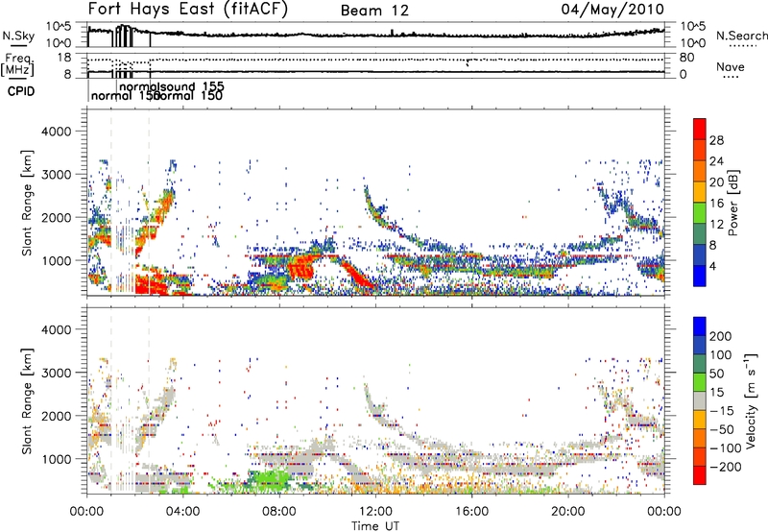Click the 'Power [dB]' colorbar title
The image size is (768, 532).
[x=733, y=203]
